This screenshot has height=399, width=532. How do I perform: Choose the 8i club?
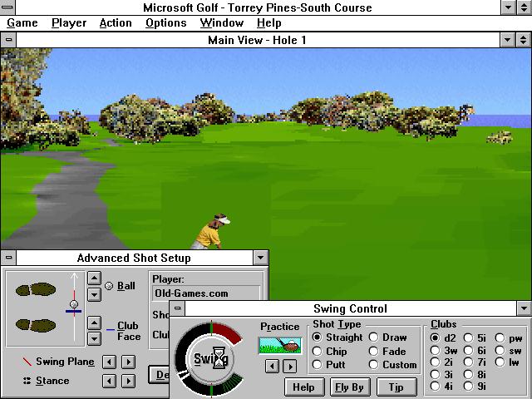(x=475, y=374)
